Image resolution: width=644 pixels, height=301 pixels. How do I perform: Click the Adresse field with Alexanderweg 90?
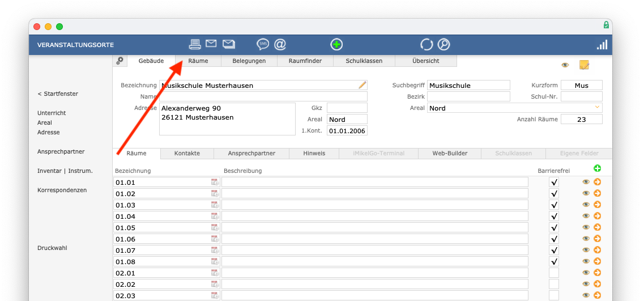tap(227, 119)
